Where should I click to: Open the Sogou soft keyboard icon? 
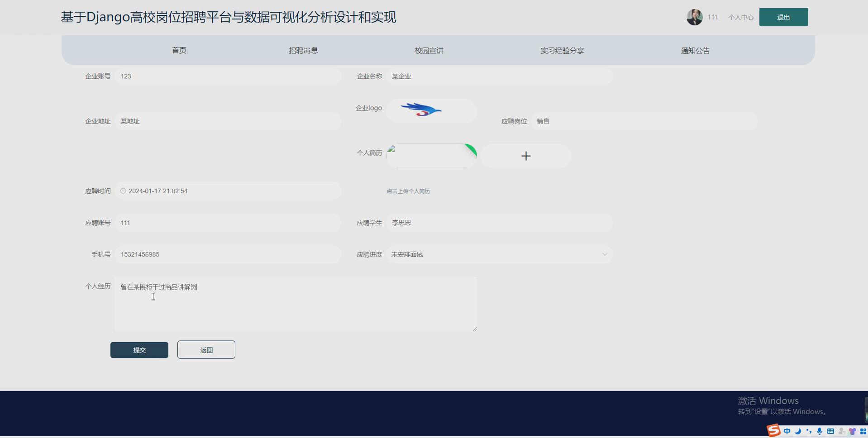831,431
